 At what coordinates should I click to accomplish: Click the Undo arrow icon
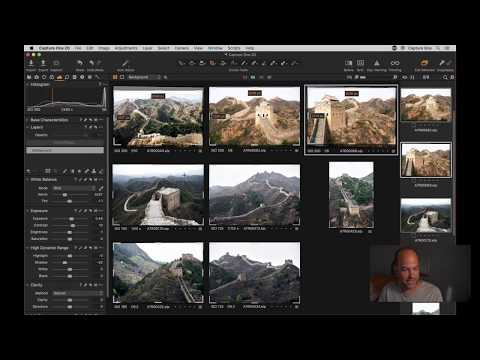[x=80, y=63]
